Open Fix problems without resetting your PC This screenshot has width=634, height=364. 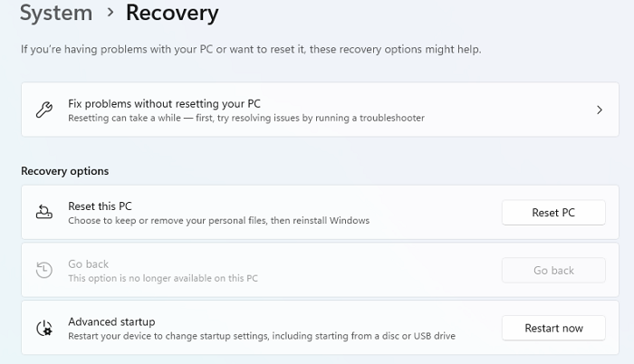[x=164, y=103]
